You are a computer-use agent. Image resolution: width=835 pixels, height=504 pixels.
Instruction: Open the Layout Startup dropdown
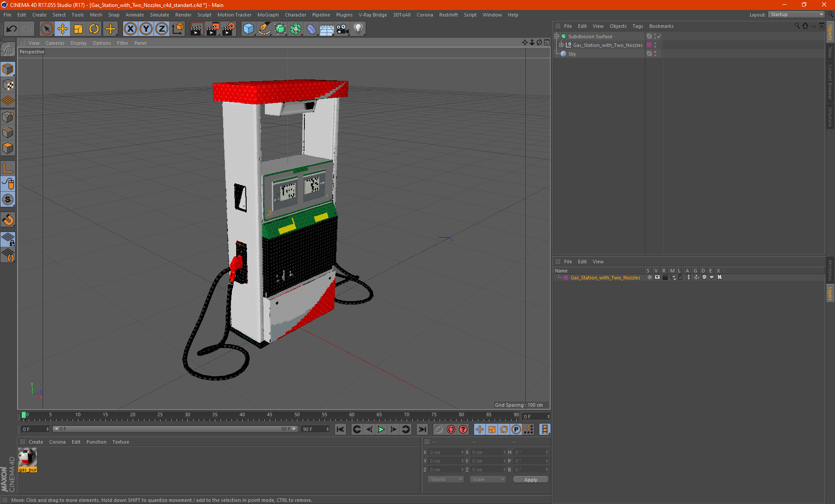tap(797, 14)
